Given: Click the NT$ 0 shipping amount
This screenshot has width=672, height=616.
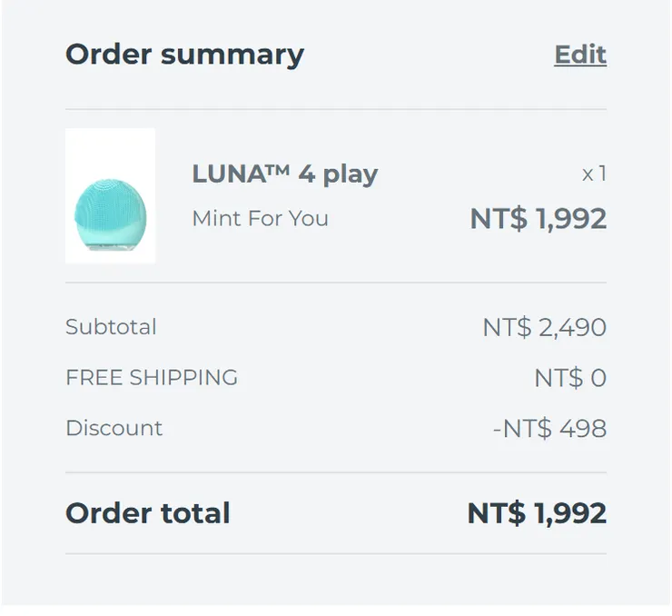Looking at the screenshot, I should pyautogui.click(x=569, y=378).
